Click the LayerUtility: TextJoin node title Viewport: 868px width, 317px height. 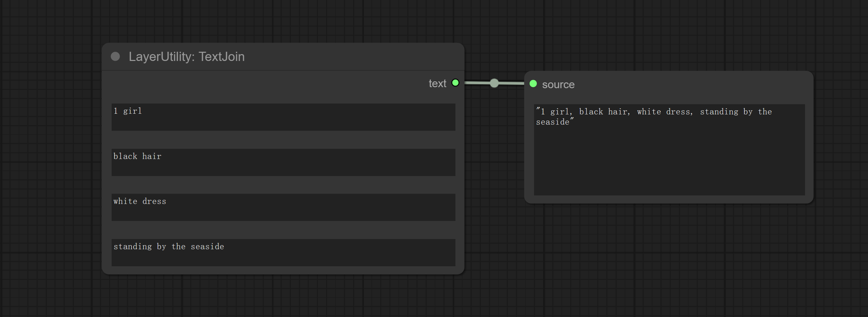point(187,57)
